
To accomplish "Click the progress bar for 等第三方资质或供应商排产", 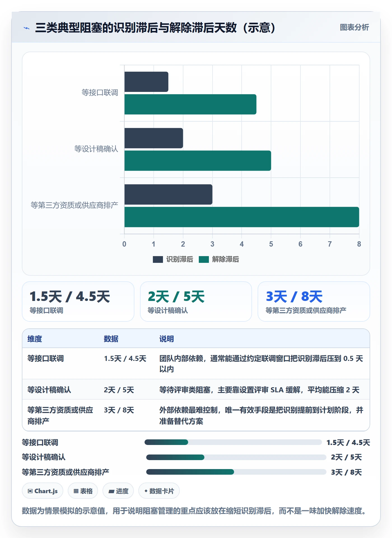I will pos(236,472).
